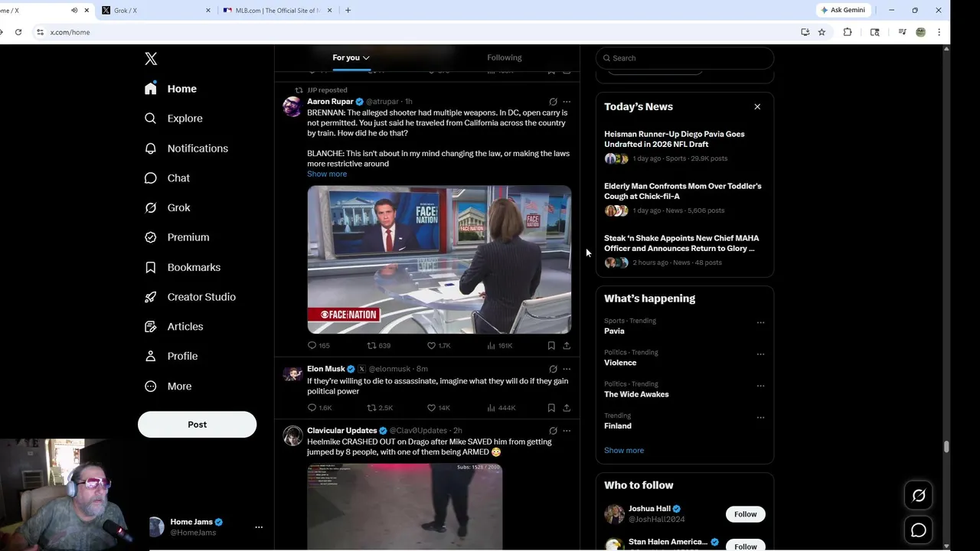Screen dimensions: 980x551
Task: Click the Post button
Action: pos(197,425)
